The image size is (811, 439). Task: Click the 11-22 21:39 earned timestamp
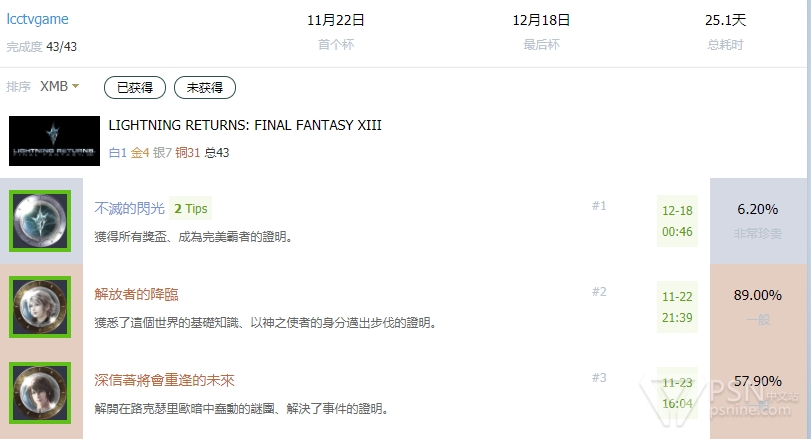[677, 307]
